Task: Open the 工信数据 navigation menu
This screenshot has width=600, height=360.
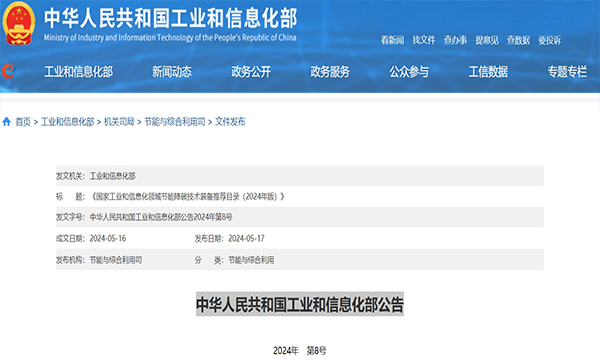Action: (x=488, y=72)
